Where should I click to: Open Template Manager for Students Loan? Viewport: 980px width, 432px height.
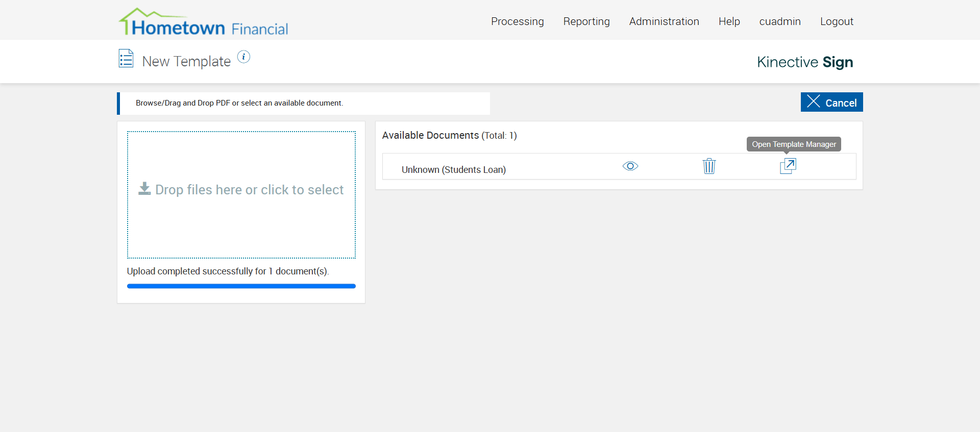pyautogui.click(x=788, y=166)
